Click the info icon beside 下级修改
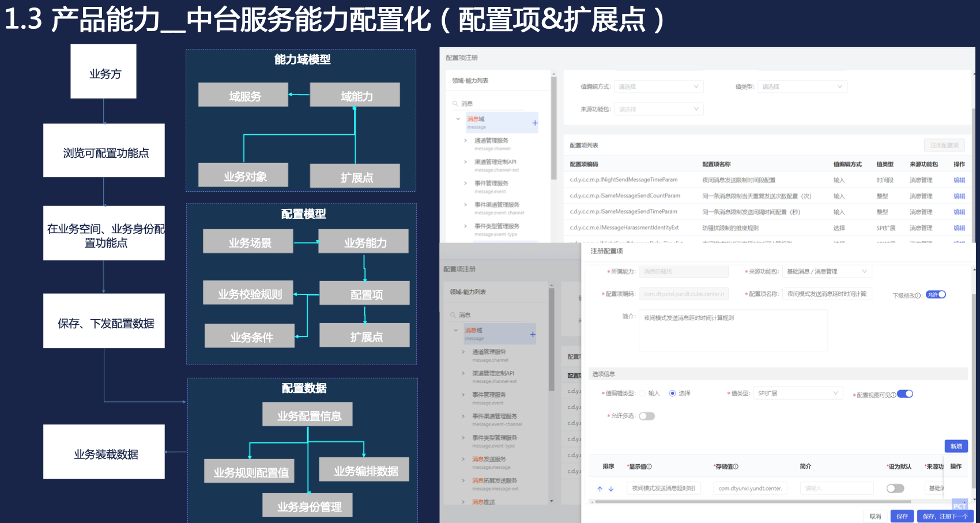The height and width of the screenshot is (523, 980). 918,295
